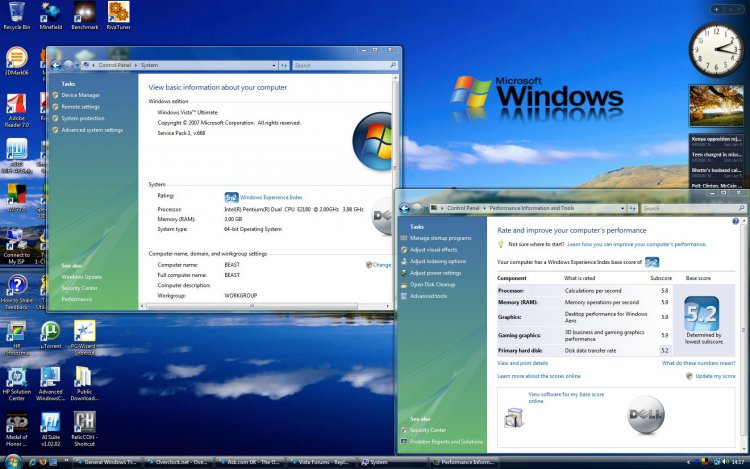This screenshot has height=469, width=750.
Task: Switch to Overclock.net taskbar button
Action: tap(177, 462)
